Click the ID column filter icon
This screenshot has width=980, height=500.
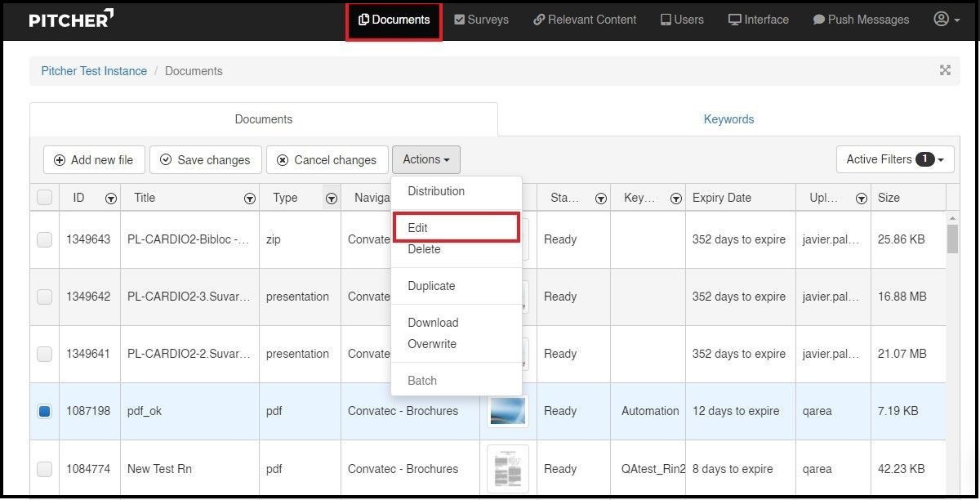click(x=111, y=199)
